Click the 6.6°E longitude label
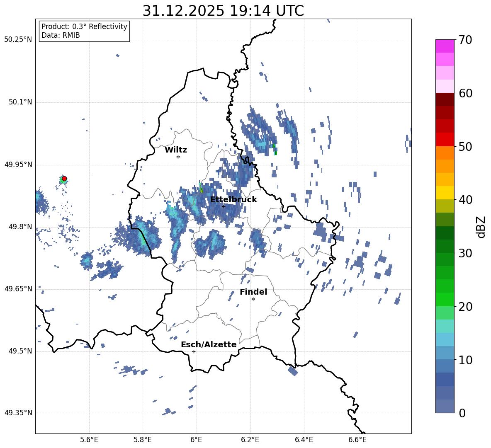Viewport: 491px width, 448px height. [x=357, y=440]
